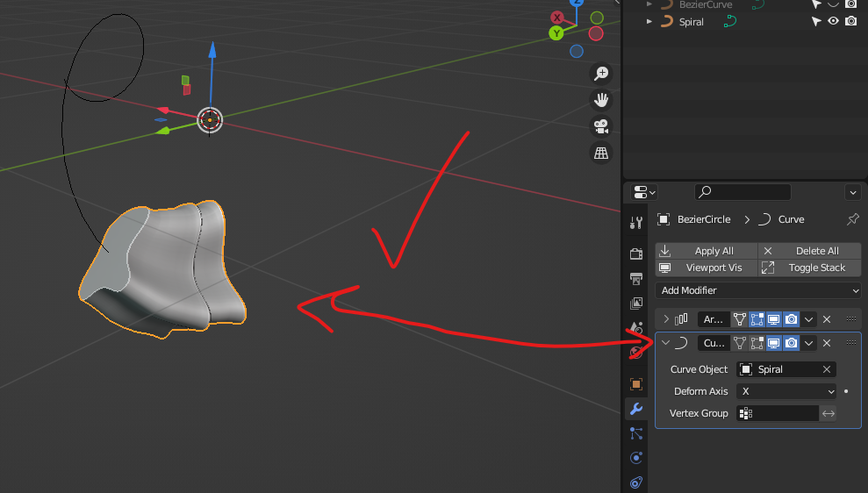The height and width of the screenshot is (493, 868).
Task: Click the Vertex Group field
Action: tap(778, 413)
